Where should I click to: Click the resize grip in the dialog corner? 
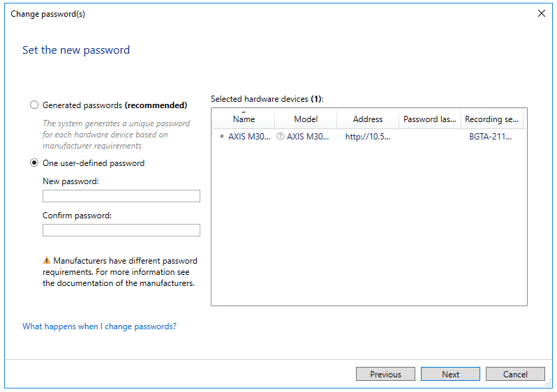tap(548, 384)
